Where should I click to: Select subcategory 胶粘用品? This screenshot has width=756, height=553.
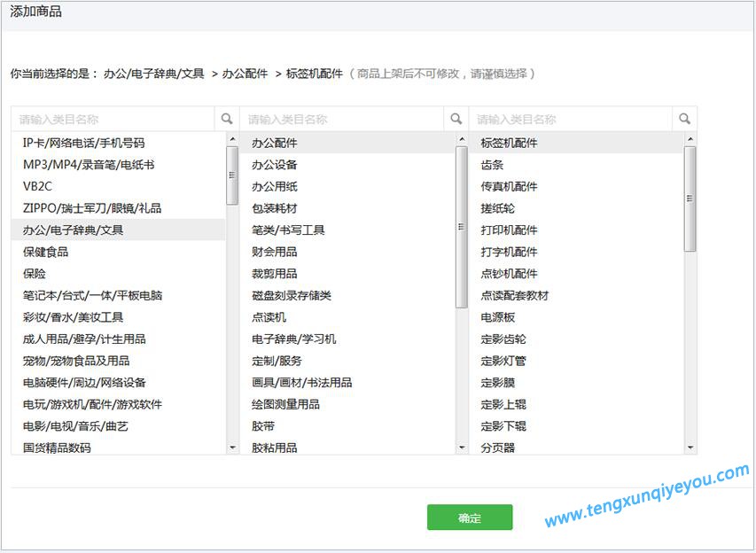point(347,447)
